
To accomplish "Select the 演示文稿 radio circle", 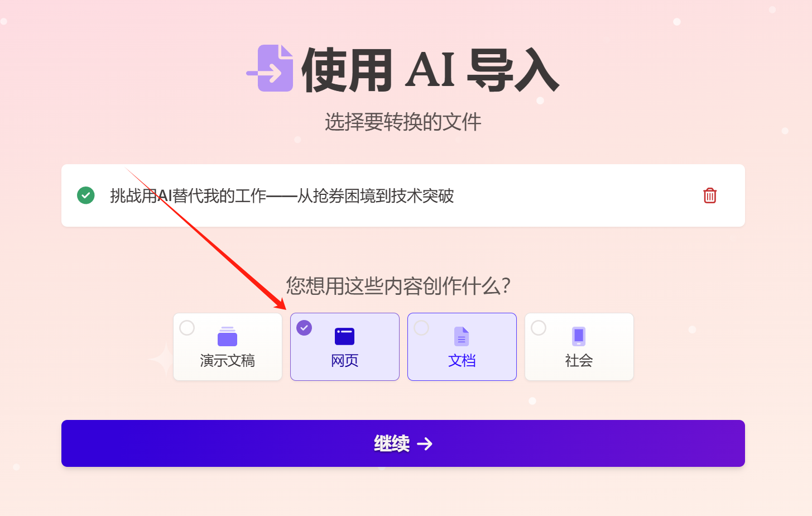I will 187,328.
